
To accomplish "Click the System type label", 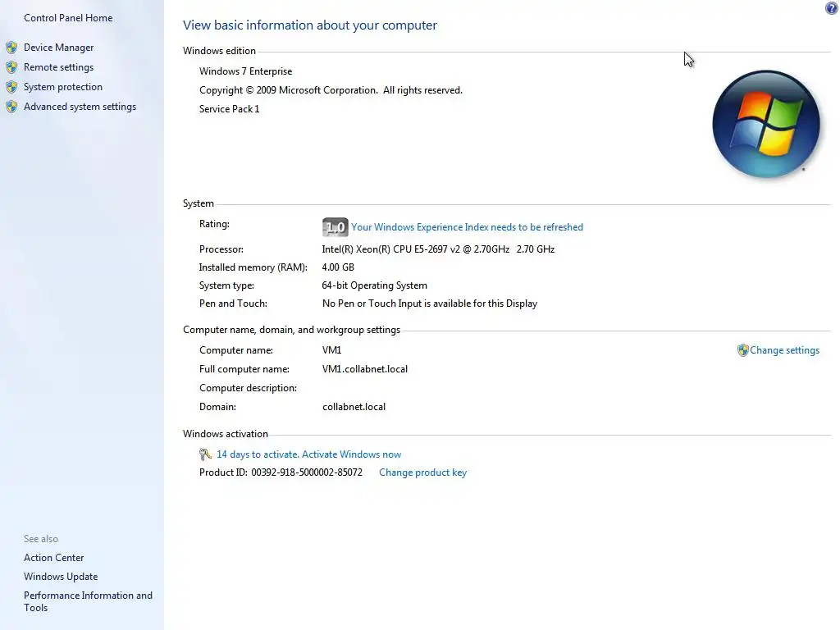I will (226, 285).
